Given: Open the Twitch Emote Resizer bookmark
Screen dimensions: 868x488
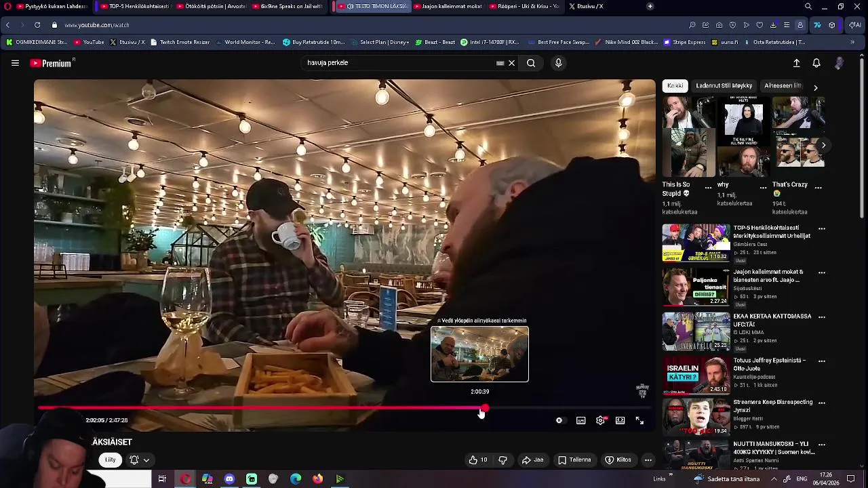Looking at the screenshot, I should 180,42.
